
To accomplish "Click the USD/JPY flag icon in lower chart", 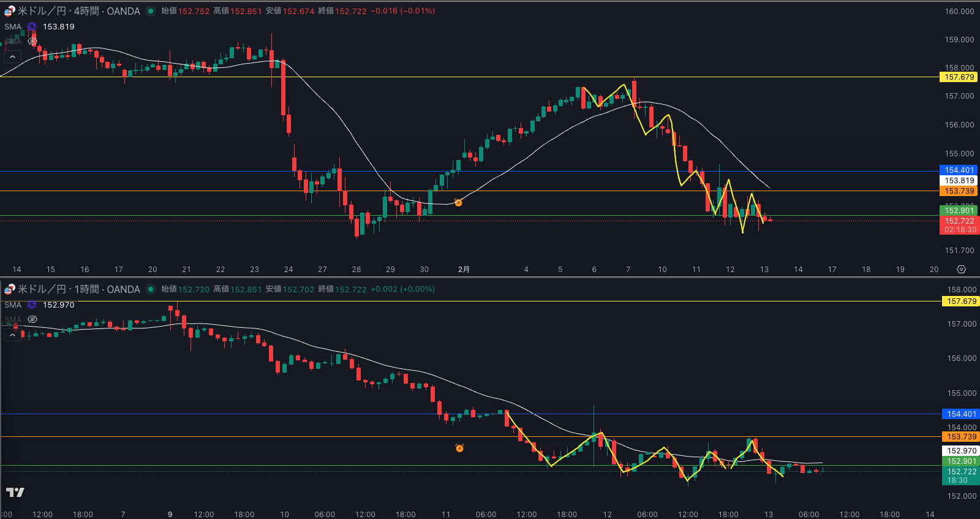I will [x=10, y=289].
